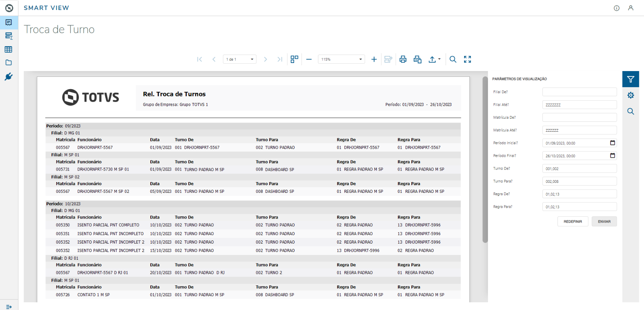Click the 'DRHJORNPRT-5567 D RJ 01' employee cell

pos(103,273)
